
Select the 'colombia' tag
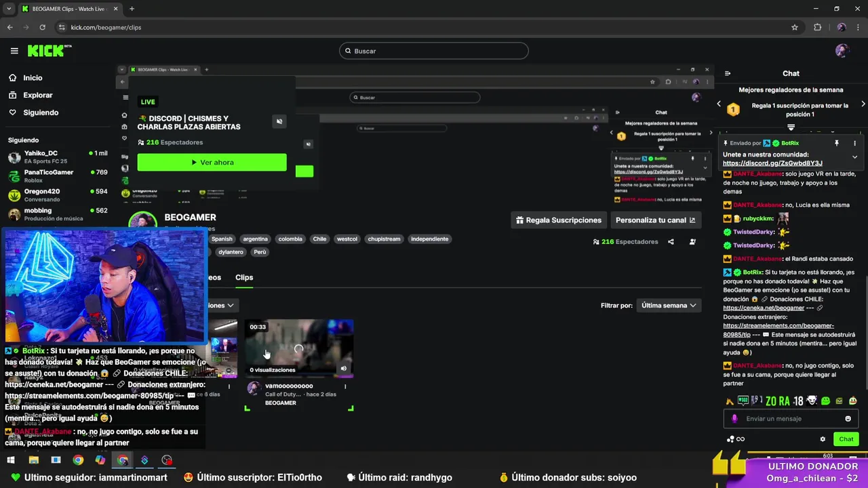click(290, 239)
